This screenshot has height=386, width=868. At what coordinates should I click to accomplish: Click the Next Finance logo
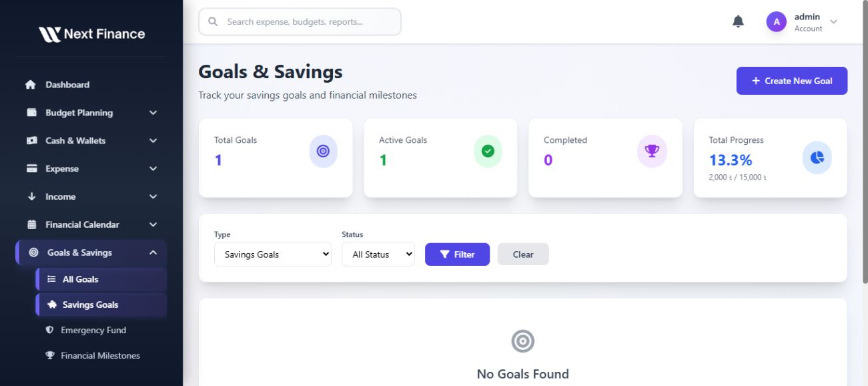tap(91, 34)
